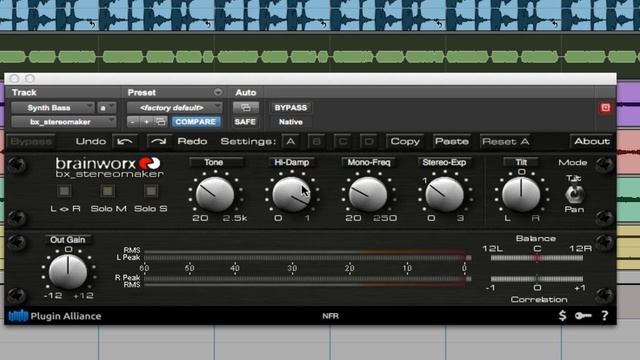
Task: Click the Copy settings button
Action: (x=405, y=141)
